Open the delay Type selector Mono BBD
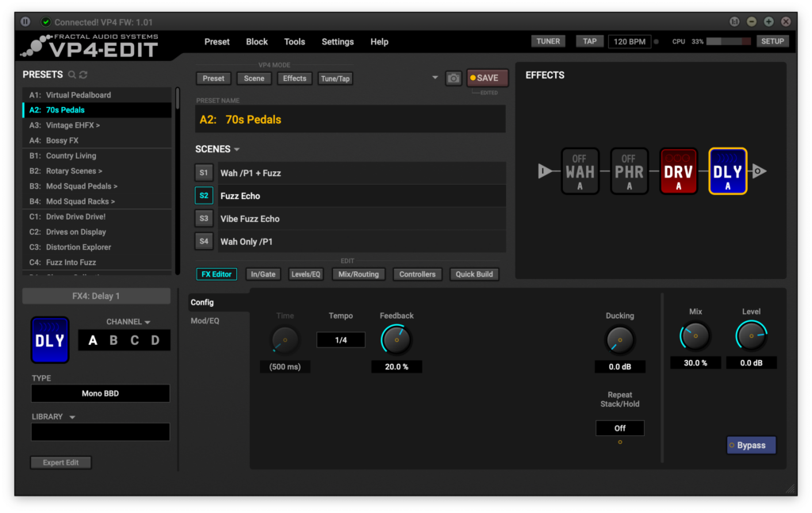Image resolution: width=812 pixels, height=513 pixels. pyautogui.click(x=100, y=393)
